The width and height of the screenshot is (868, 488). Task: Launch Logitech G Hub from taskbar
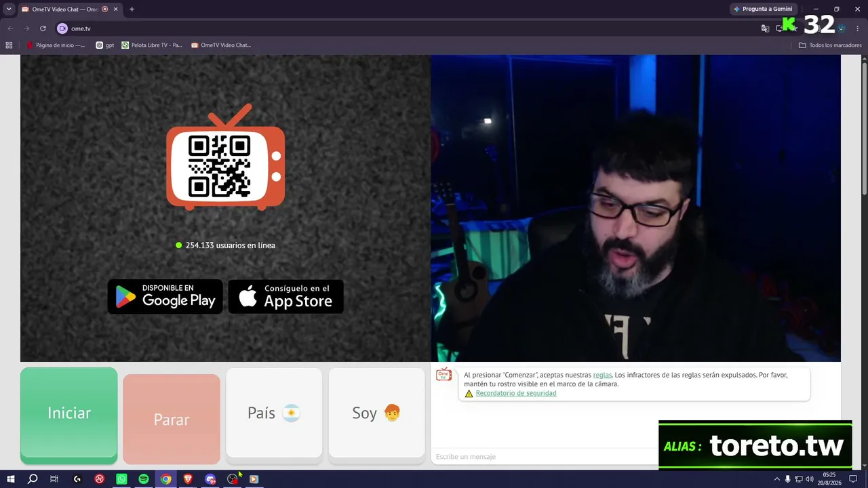pos(77,479)
